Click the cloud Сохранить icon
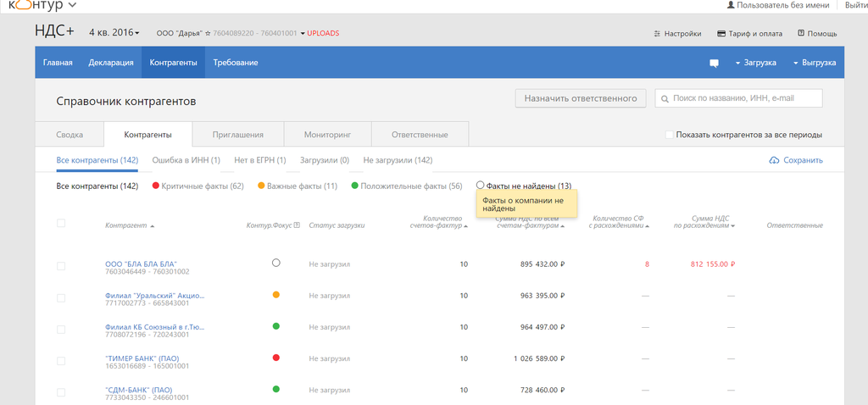The image size is (868, 405). tap(774, 160)
